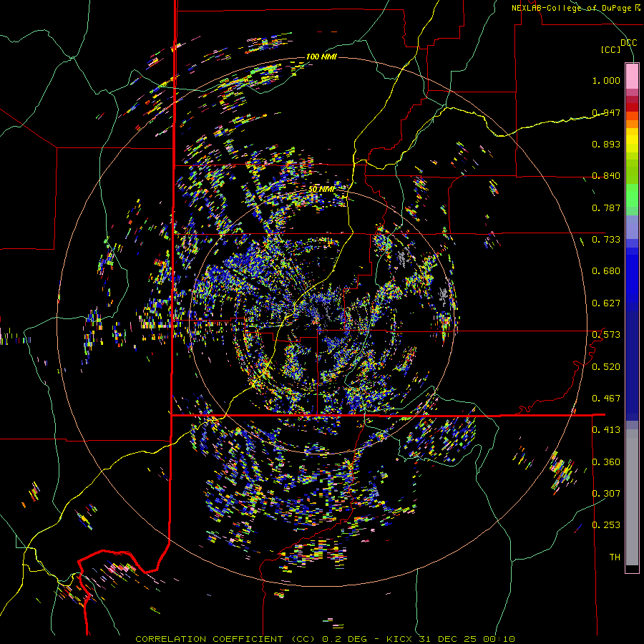The width and height of the screenshot is (644, 644).
Task: Select the 0.573 legend value
Action: (x=606, y=335)
